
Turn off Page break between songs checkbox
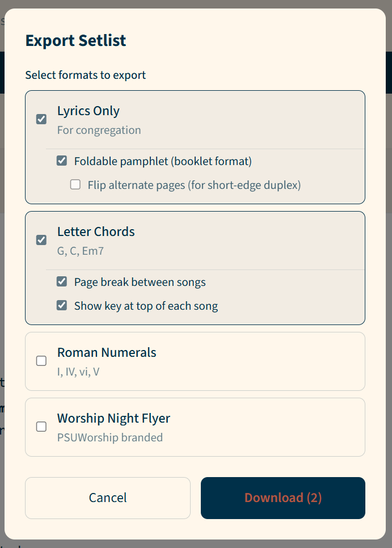coord(62,282)
